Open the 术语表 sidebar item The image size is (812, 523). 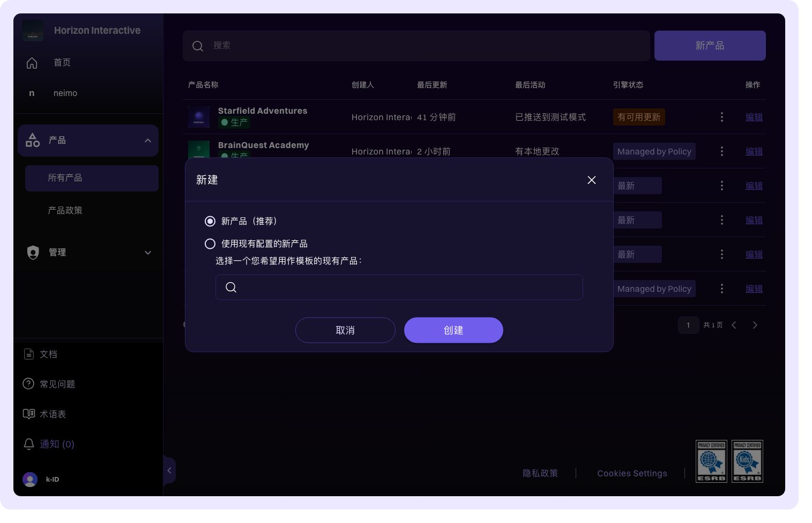tap(53, 414)
